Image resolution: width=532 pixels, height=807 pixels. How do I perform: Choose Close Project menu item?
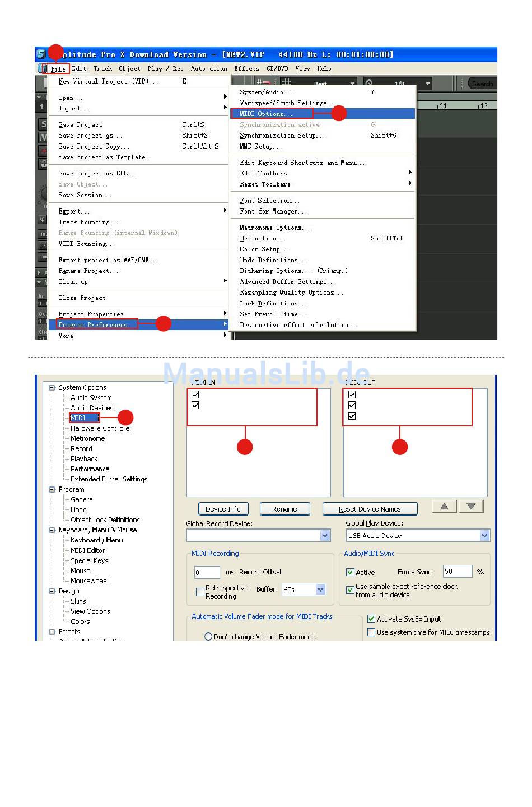click(x=82, y=298)
